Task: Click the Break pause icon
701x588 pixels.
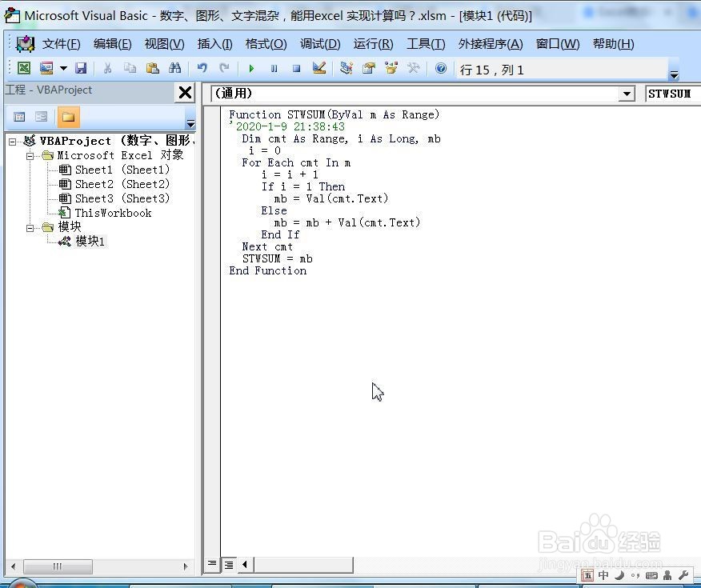Action: pyautogui.click(x=274, y=68)
